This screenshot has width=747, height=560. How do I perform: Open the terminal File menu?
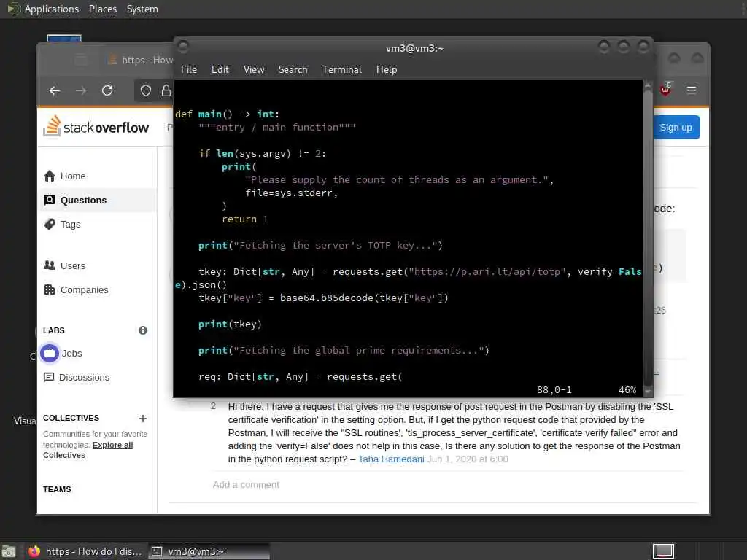point(189,69)
